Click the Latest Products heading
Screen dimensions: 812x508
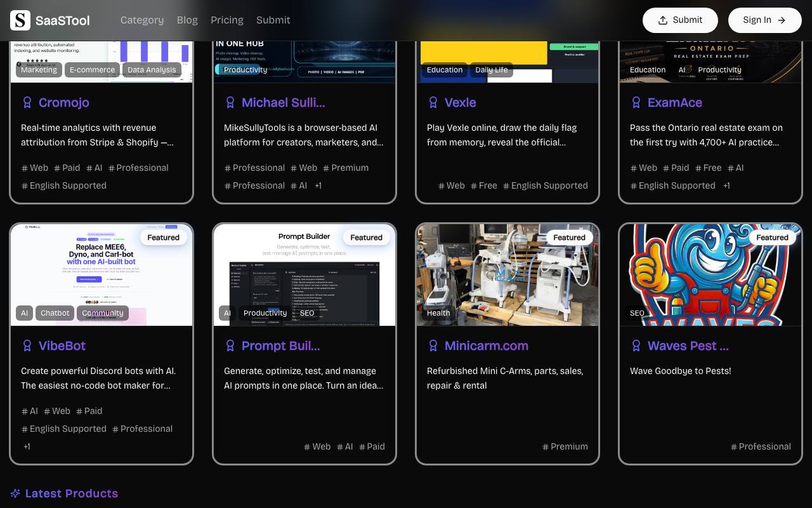pyautogui.click(x=72, y=493)
